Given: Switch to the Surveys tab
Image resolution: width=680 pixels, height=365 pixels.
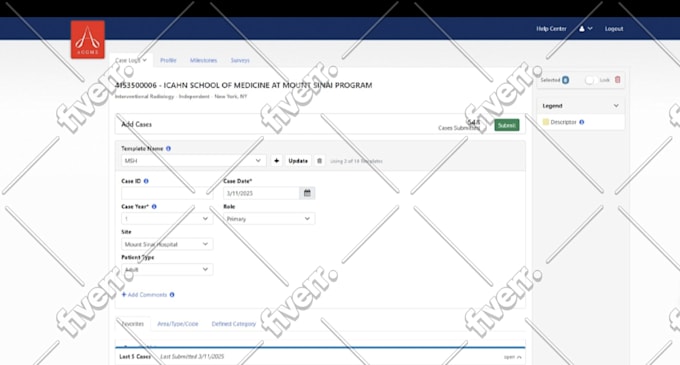Looking at the screenshot, I should pos(240,60).
